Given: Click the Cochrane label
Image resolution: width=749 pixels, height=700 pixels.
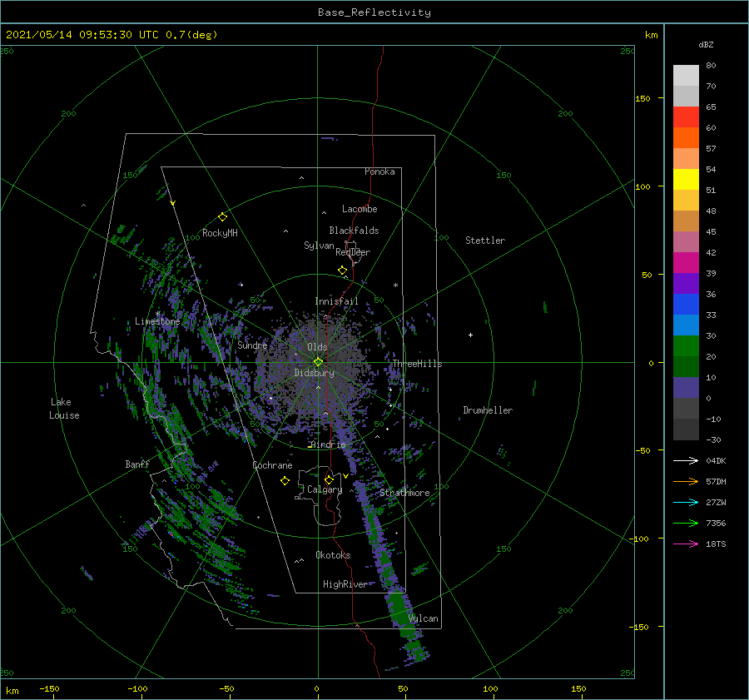Looking at the screenshot, I should [x=272, y=465].
